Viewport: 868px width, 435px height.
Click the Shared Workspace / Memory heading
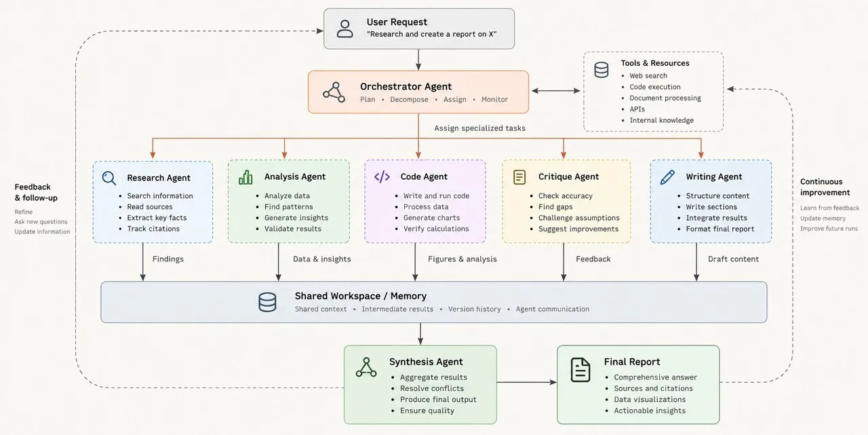pos(361,296)
